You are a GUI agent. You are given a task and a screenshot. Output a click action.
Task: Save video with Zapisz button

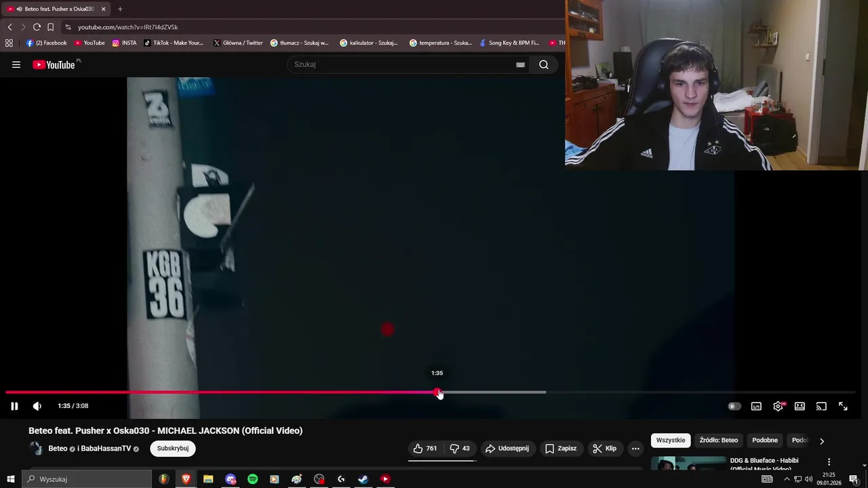pos(561,448)
